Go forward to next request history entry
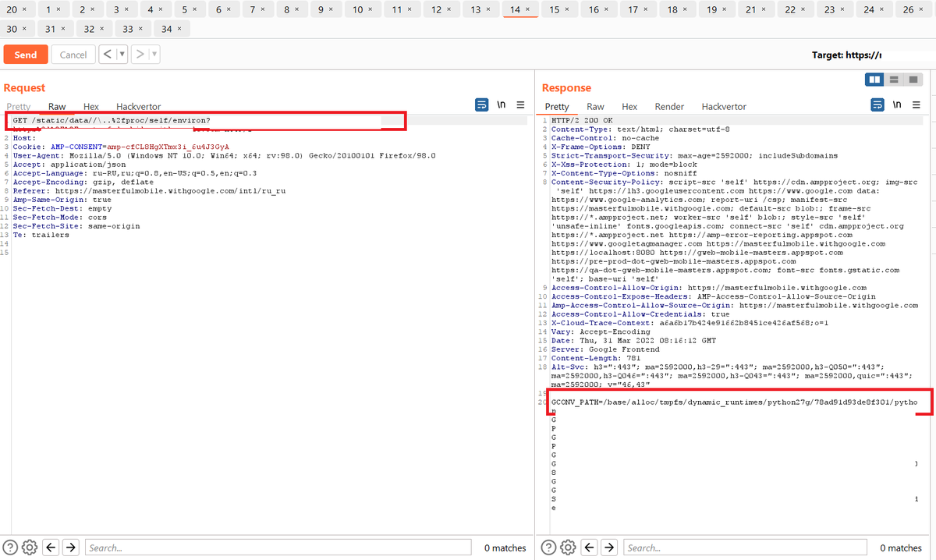The width and height of the screenshot is (936, 560). (x=140, y=55)
